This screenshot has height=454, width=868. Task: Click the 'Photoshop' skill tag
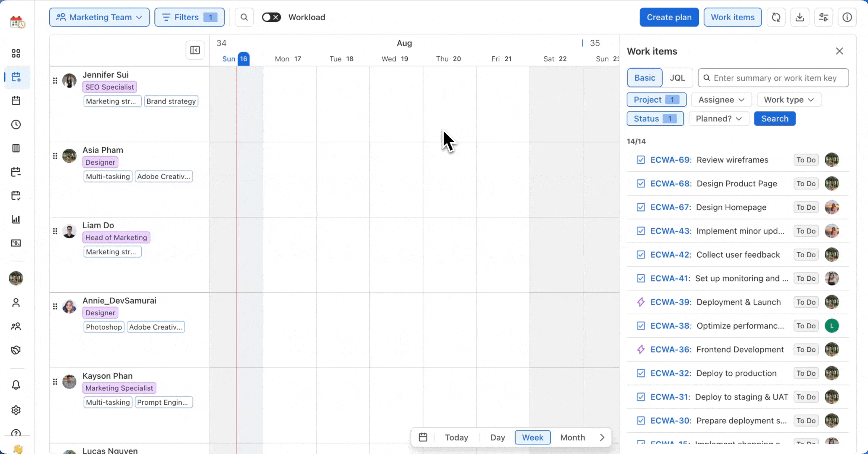coord(104,327)
